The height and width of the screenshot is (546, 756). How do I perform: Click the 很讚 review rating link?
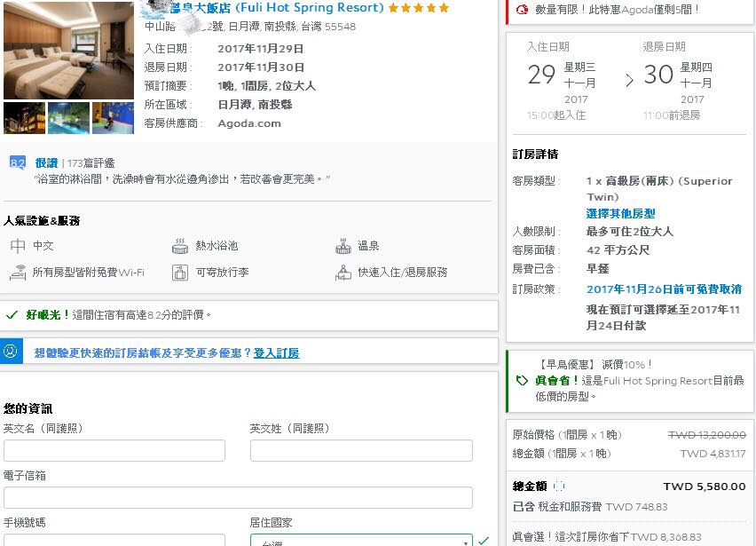point(46,163)
